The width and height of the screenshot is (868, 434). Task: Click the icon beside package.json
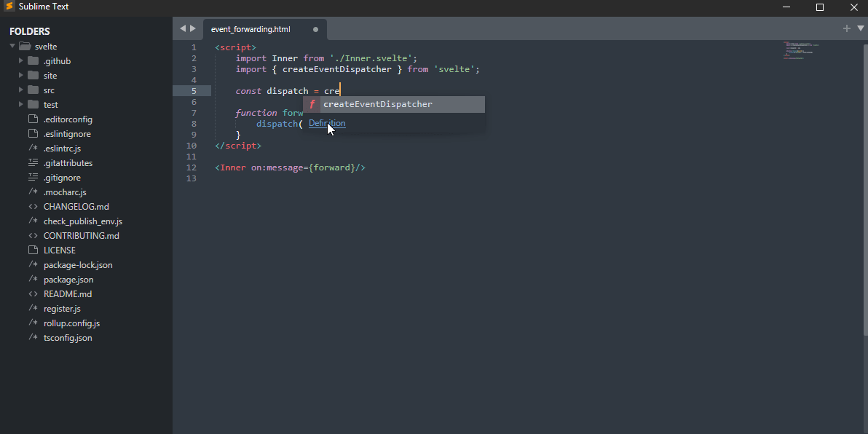coord(33,279)
